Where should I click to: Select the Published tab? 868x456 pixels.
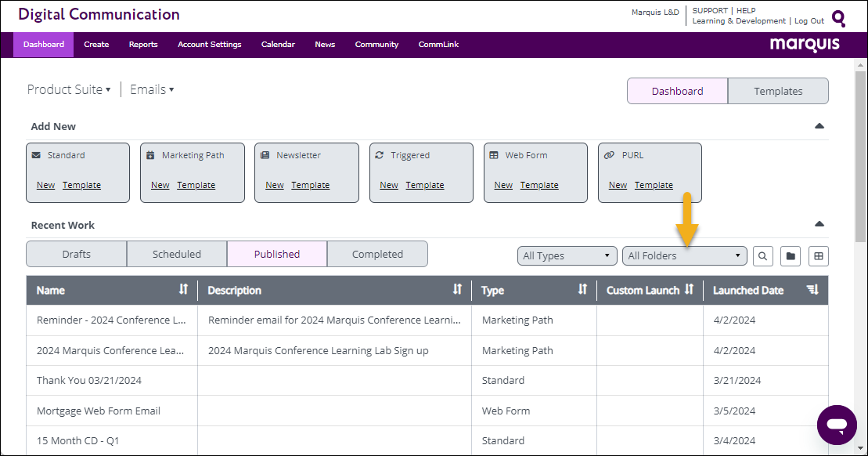pos(277,254)
